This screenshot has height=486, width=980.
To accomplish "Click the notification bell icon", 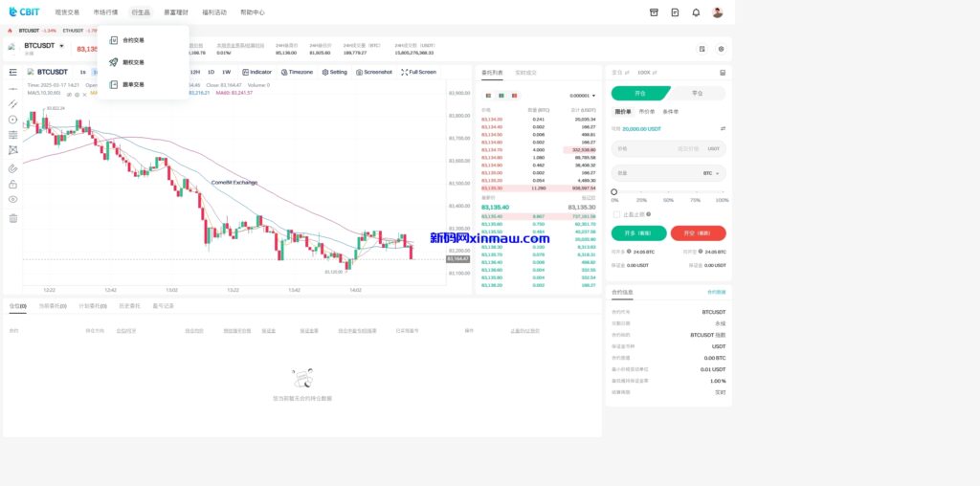I will (x=696, y=12).
